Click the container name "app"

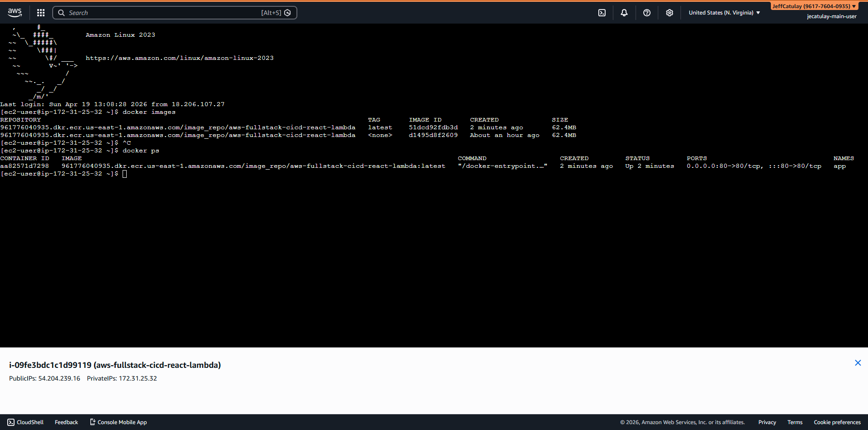point(840,166)
